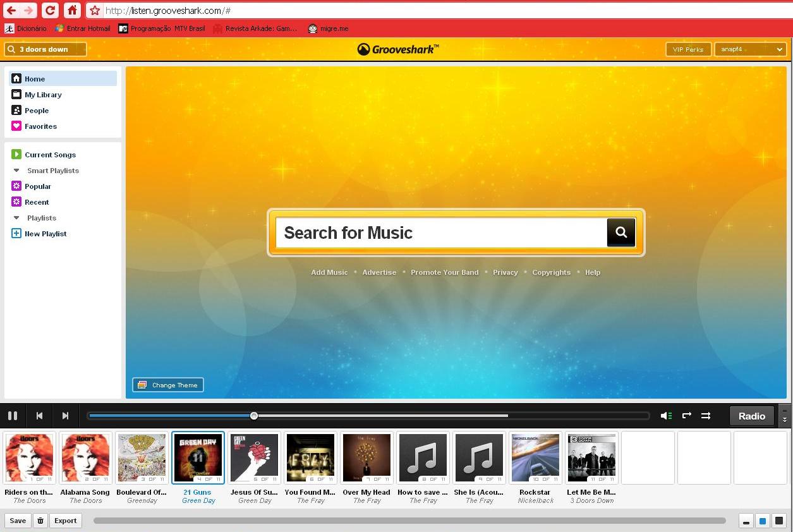
Task: Open the anapf4 account dropdown
Action: (x=751, y=49)
